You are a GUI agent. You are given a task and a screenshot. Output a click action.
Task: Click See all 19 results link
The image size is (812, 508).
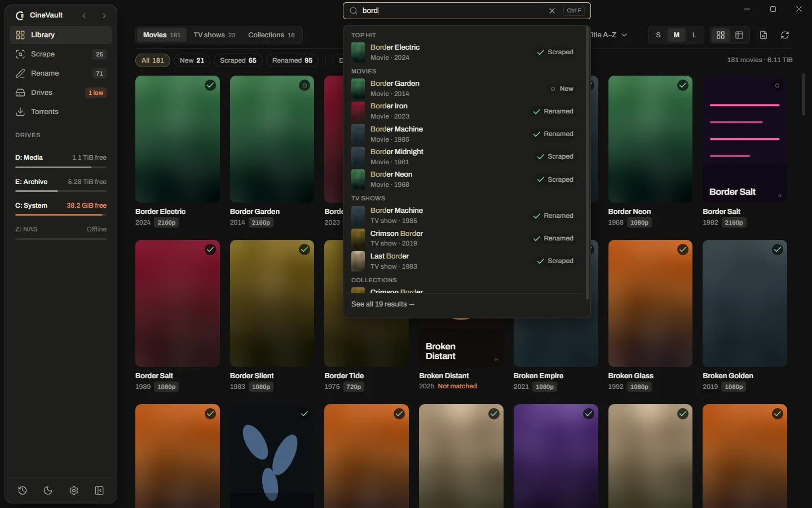point(383,304)
